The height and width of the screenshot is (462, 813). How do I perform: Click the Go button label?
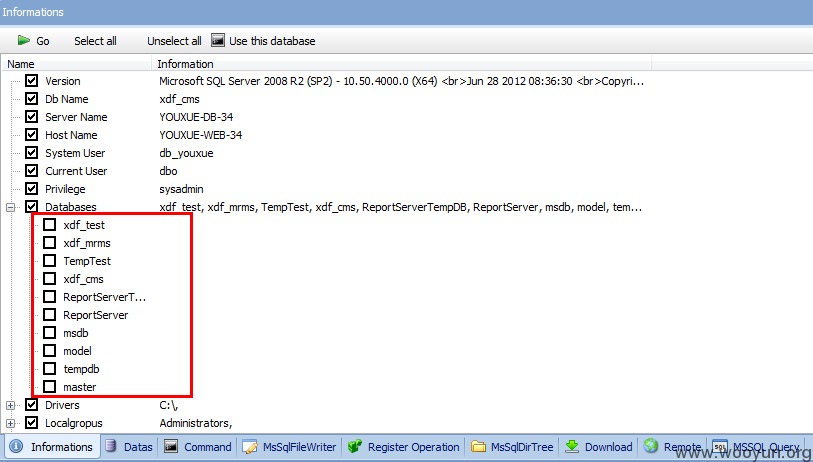pyautogui.click(x=43, y=41)
